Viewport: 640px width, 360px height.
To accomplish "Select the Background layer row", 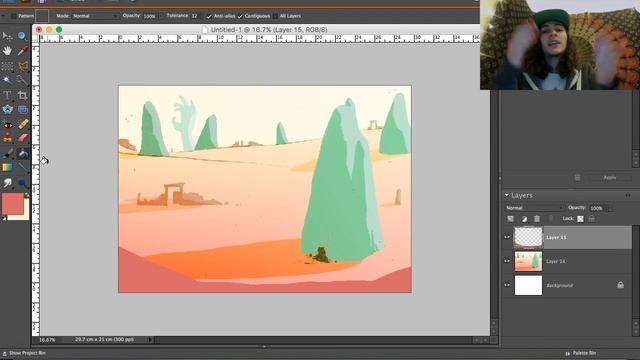I will coord(567,285).
